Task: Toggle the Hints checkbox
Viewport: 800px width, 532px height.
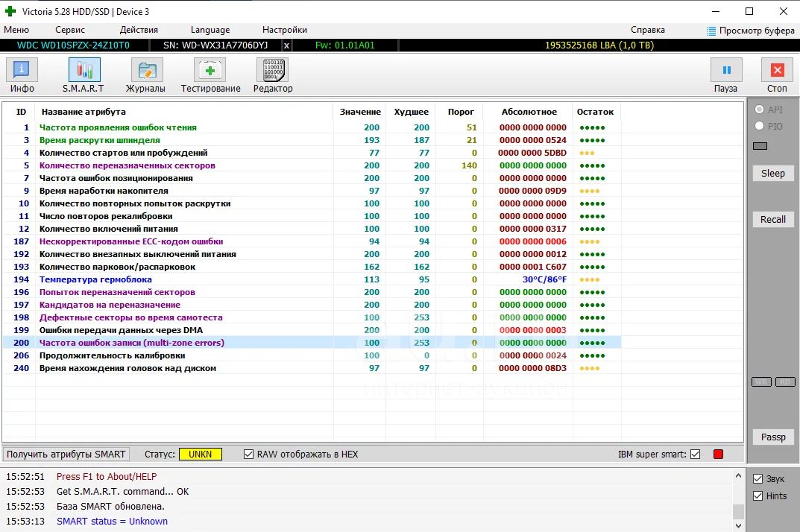Action: point(758,495)
